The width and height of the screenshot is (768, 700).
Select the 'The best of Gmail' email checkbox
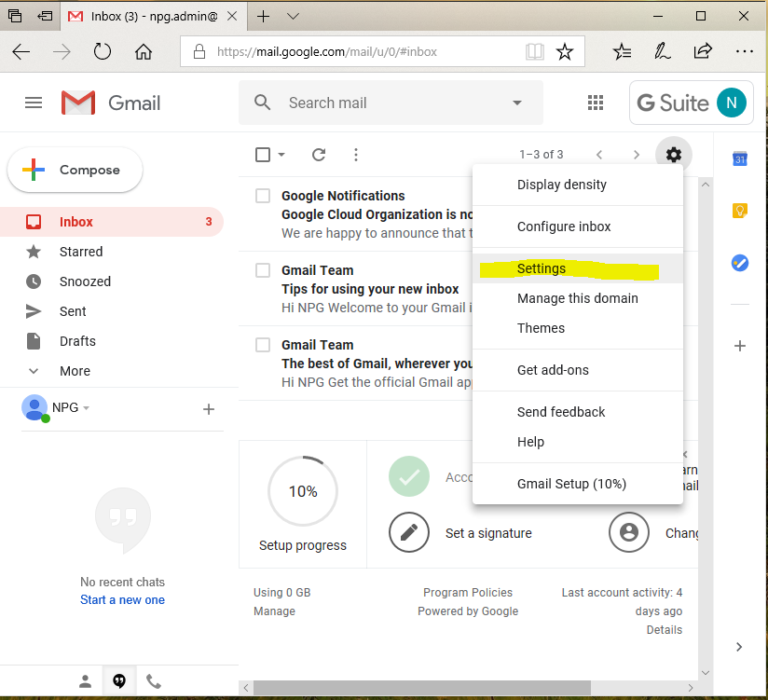(263, 345)
